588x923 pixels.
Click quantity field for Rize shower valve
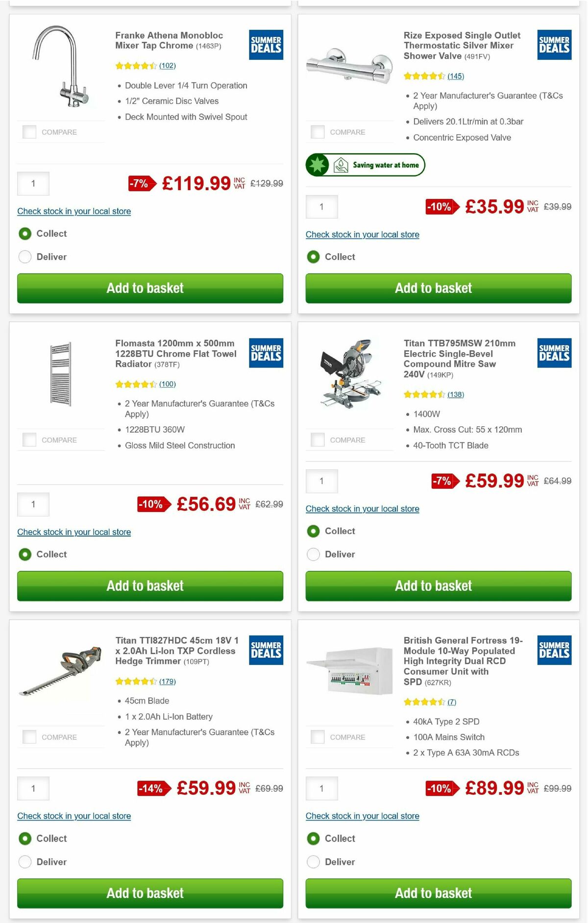point(321,206)
